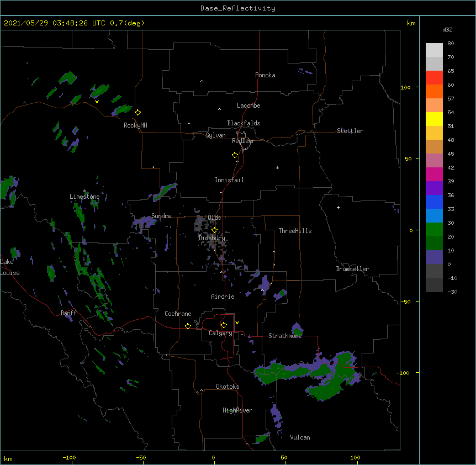Click the RedDeer city label
This screenshot has width=476, height=465.
pyautogui.click(x=243, y=141)
